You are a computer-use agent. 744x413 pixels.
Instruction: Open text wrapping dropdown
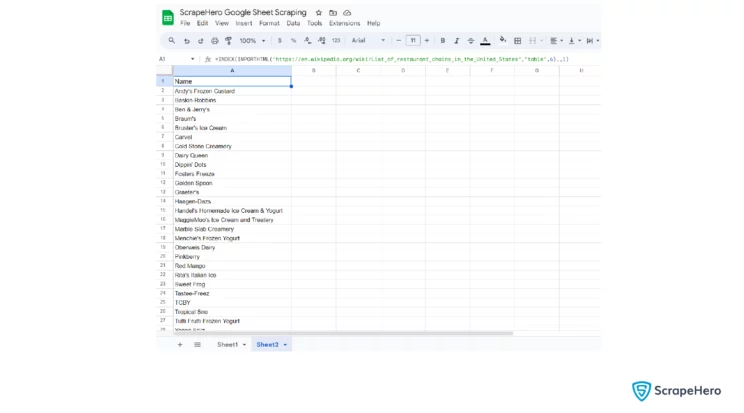592,41
